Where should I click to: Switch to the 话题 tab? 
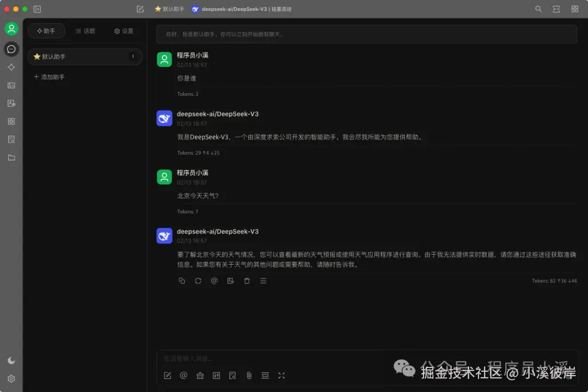(x=85, y=31)
